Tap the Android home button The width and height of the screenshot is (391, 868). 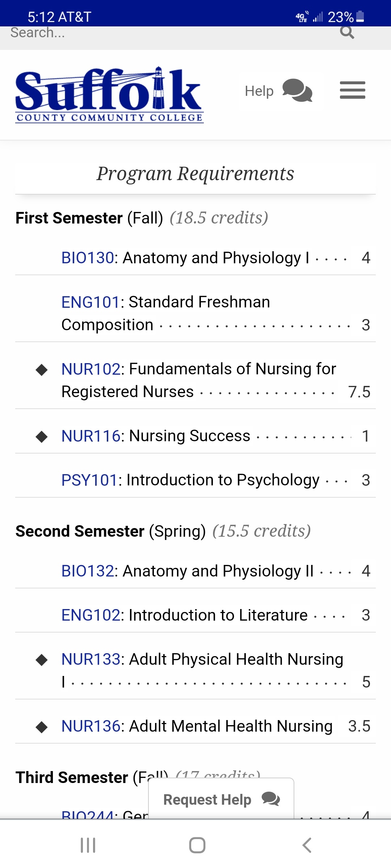tap(197, 845)
